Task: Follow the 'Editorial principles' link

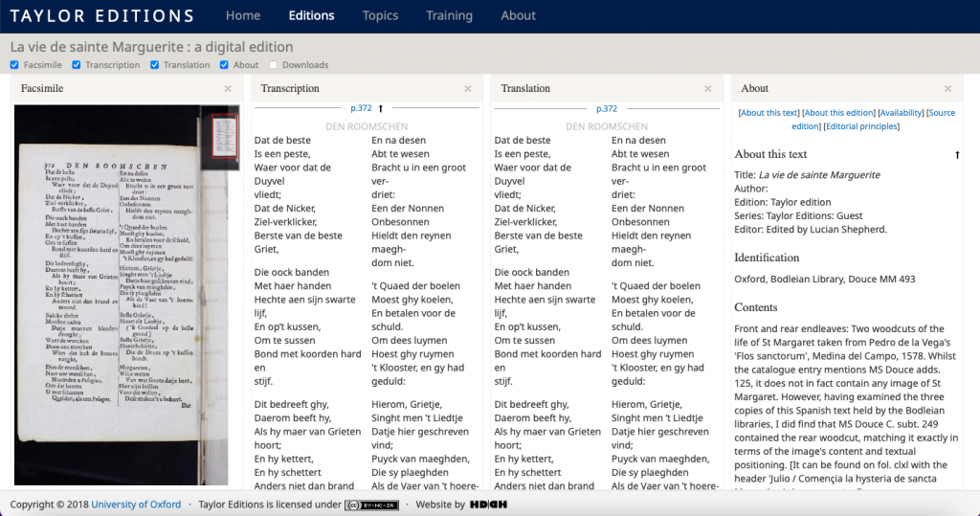Action: tap(861, 126)
